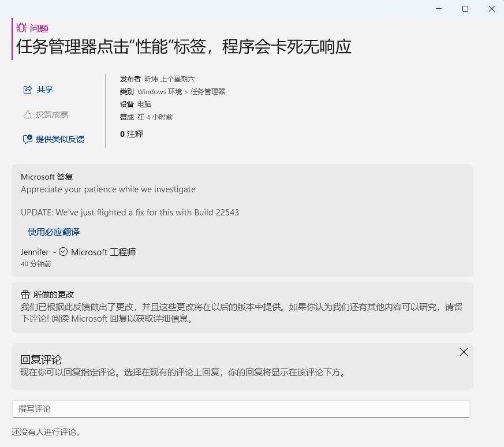Viewport: 504px width, 447px height.
Task: Click the engineer name Jennifer
Action: [35, 252]
